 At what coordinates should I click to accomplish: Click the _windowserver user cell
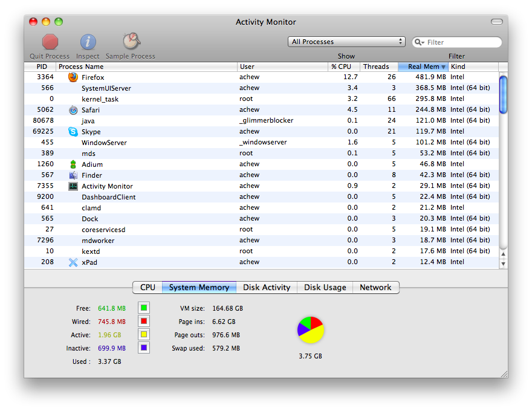[263, 143]
